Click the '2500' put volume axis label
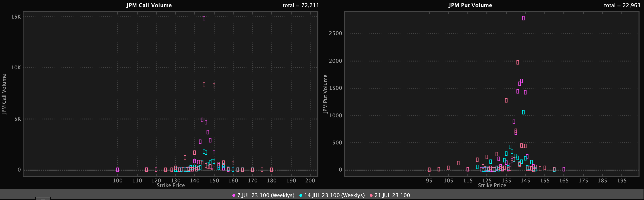Screen dimensions: 644x200 pyautogui.click(x=336, y=33)
